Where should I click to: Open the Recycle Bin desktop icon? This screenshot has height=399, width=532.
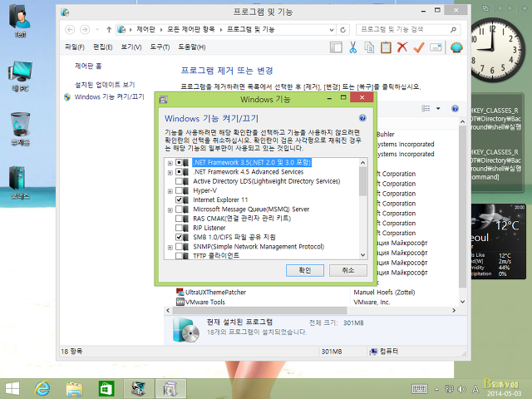(20, 129)
